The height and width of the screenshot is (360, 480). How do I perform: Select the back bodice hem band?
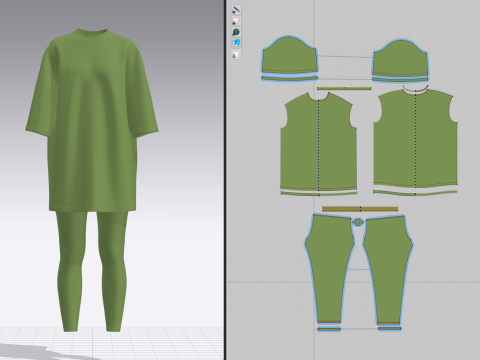[x=415, y=193]
